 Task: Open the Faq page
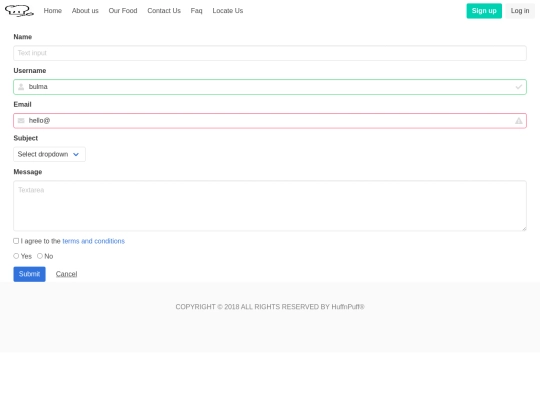point(197,11)
